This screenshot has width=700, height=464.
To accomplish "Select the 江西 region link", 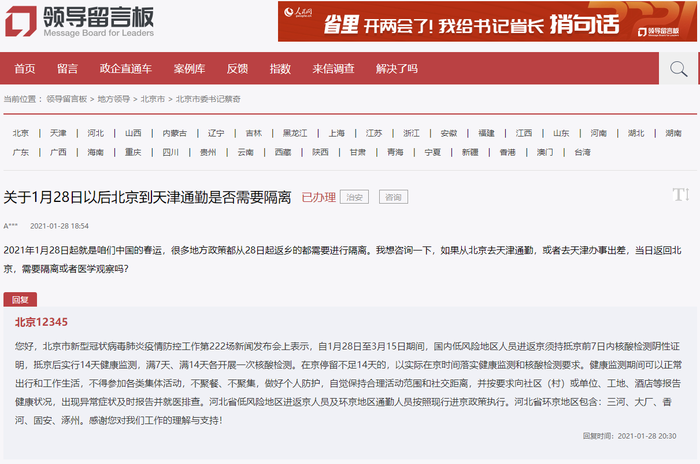I will pyautogui.click(x=524, y=133).
